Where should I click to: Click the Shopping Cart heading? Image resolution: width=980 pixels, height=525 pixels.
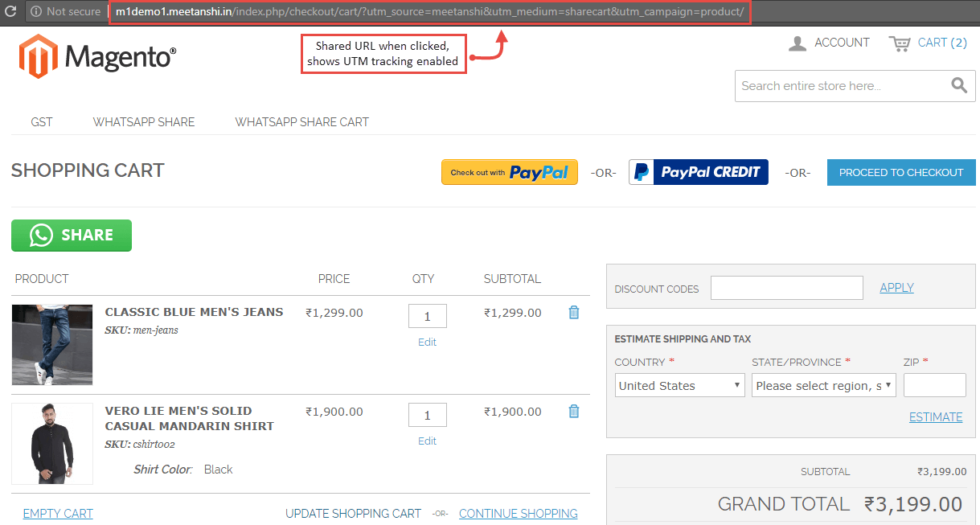click(x=88, y=170)
